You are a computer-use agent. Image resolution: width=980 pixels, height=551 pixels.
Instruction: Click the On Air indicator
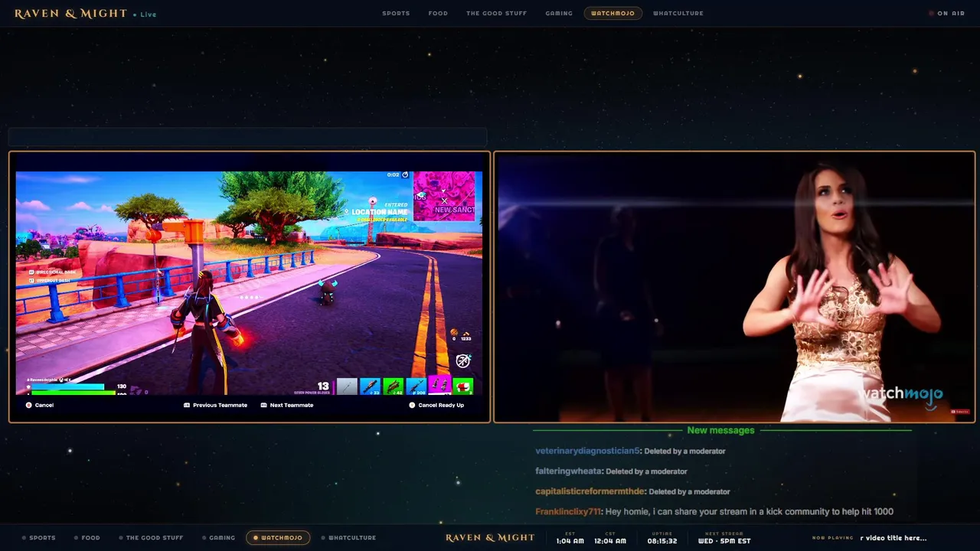(x=947, y=13)
